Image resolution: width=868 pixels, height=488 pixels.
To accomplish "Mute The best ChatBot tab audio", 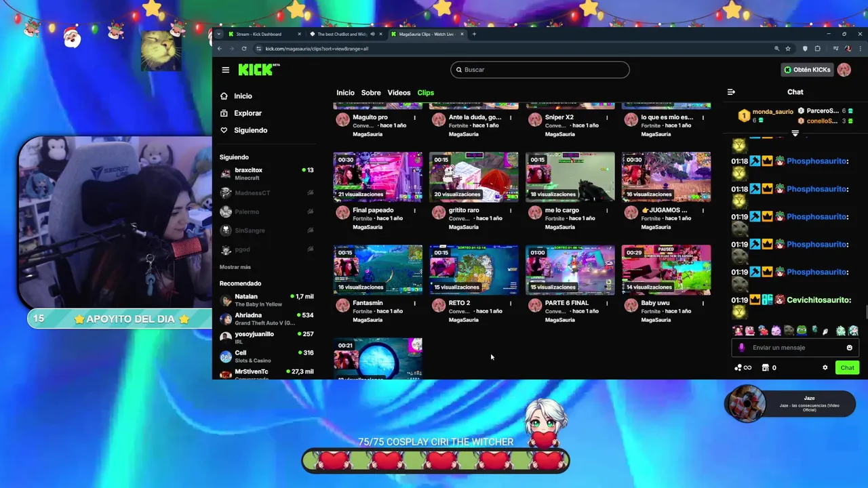I will pos(372,34).
